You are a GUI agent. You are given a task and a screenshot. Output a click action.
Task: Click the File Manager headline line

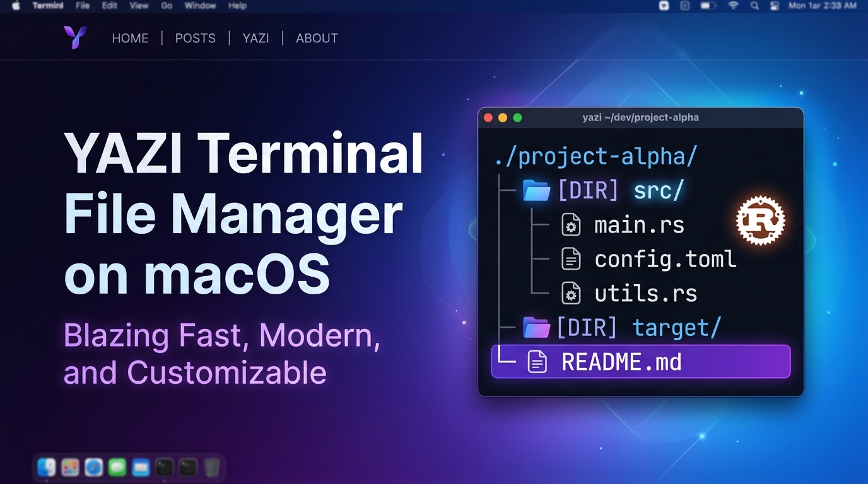(x=233, y=215)
